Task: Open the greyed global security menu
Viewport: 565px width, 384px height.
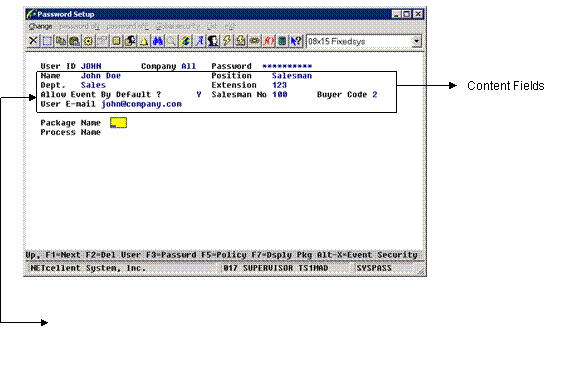Action: coord(178,26)
